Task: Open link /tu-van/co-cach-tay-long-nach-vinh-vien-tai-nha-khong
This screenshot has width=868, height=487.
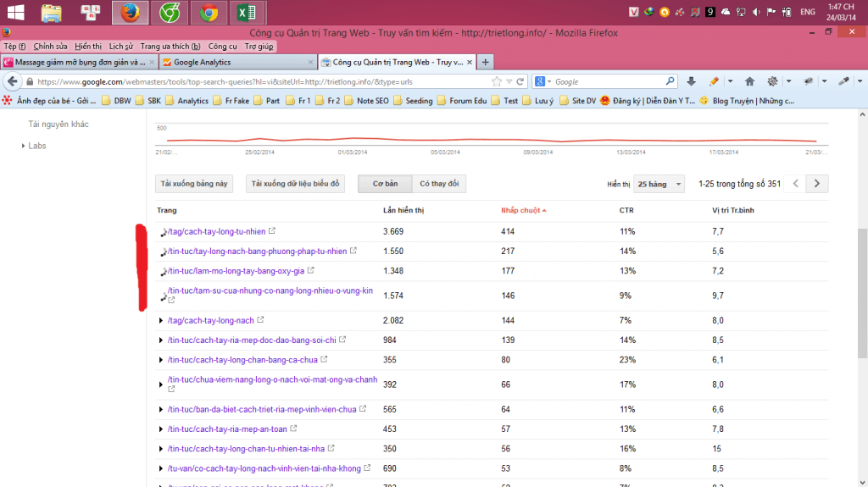Action: (264, 468)
